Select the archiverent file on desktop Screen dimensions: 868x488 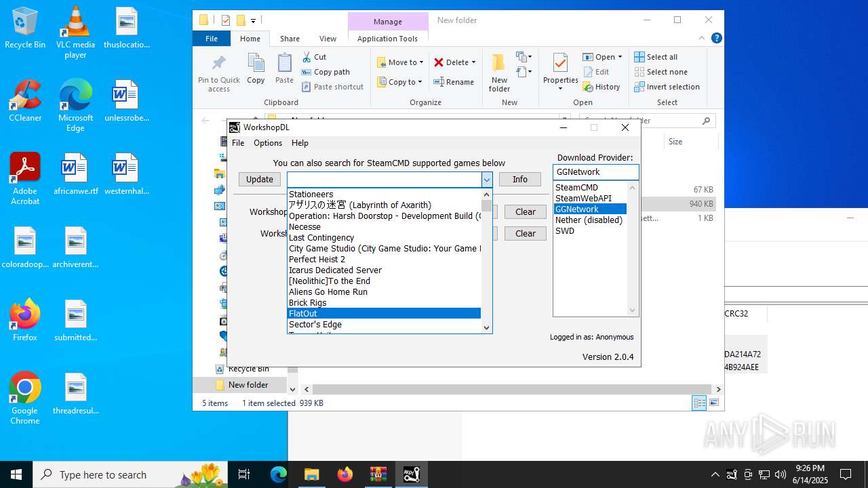[x=75, y=248]
